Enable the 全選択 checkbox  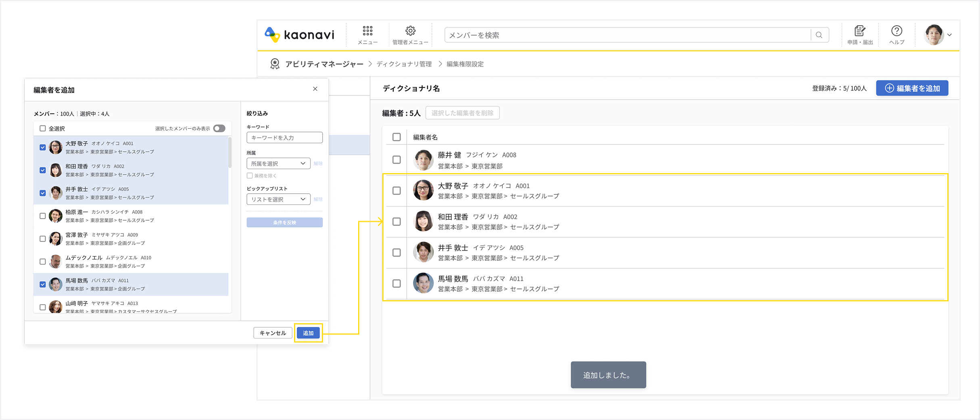tap(42, 128)
